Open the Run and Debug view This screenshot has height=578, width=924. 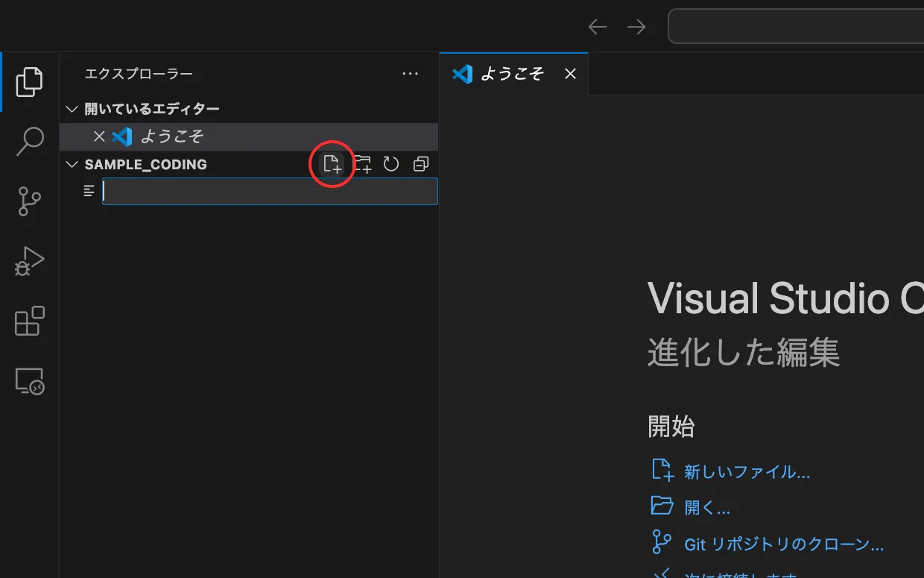[x=30, y=262]
